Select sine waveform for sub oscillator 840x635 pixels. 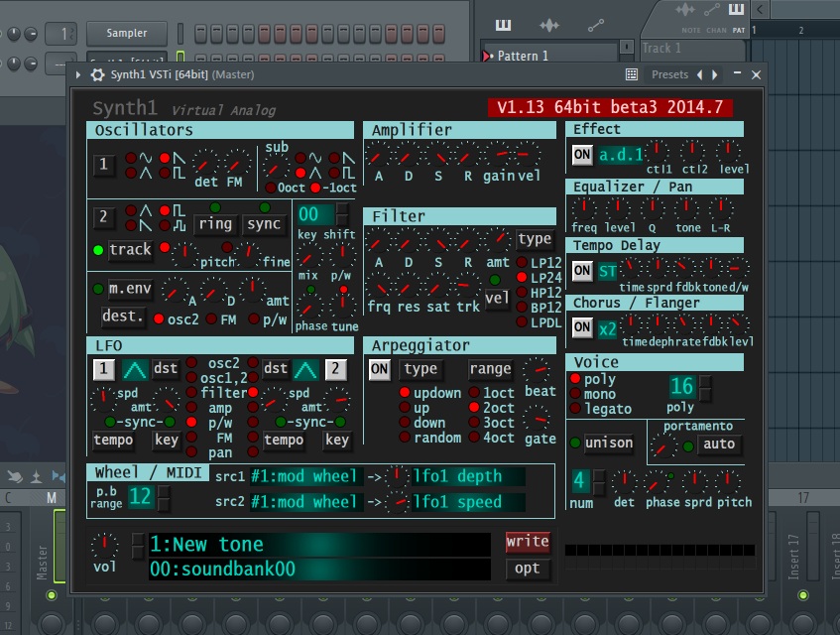300,158
